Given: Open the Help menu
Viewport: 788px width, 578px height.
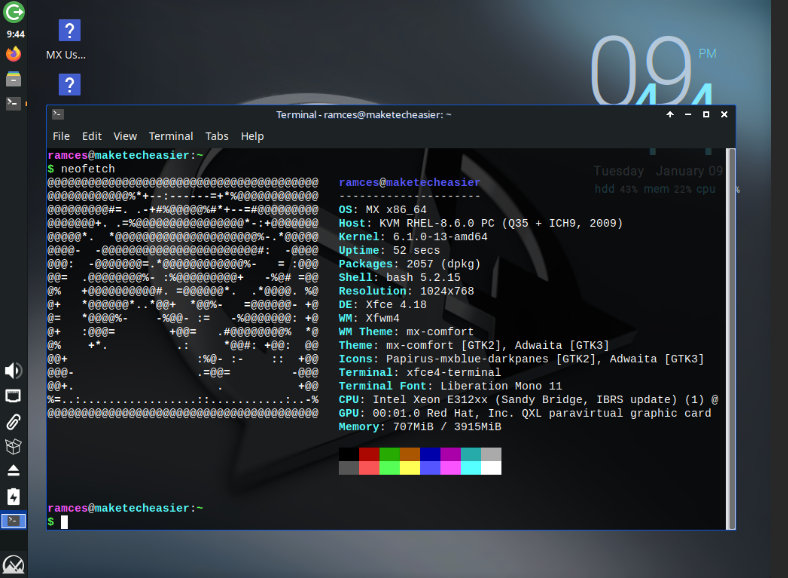Looking at the screenshot, I should pos(252,136).
